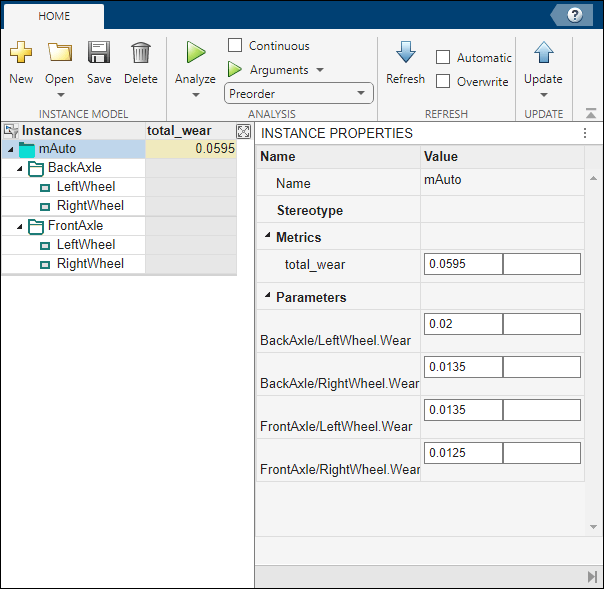Click the mAuto architecture instance icon

click(x=27, y=149)
